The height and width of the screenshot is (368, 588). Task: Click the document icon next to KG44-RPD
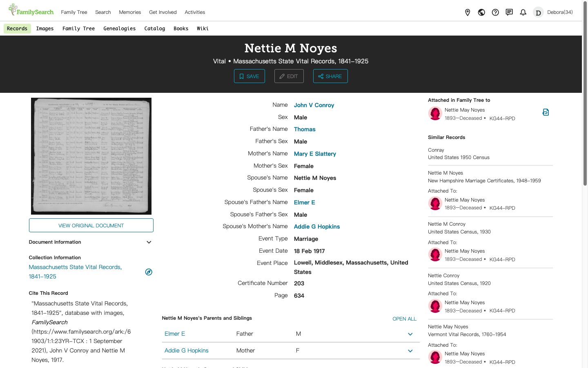tap(546, 112)
